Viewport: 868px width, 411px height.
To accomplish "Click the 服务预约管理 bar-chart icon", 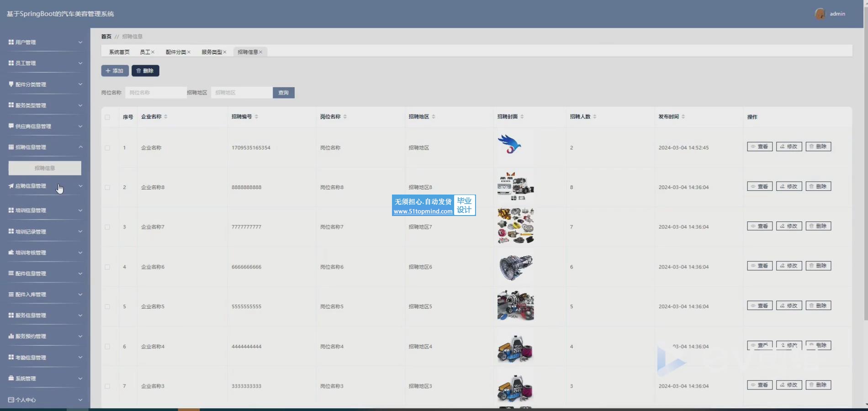I will click(11, 336).
